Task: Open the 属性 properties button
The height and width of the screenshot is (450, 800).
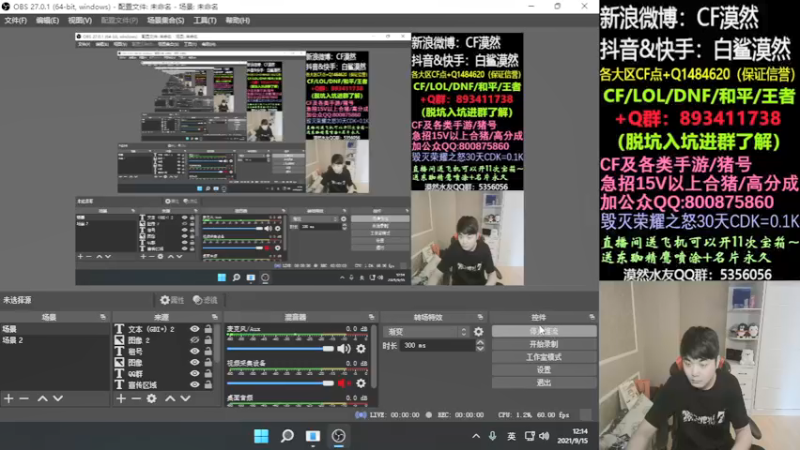Action: pyautogui.click(x=172, y=301)
